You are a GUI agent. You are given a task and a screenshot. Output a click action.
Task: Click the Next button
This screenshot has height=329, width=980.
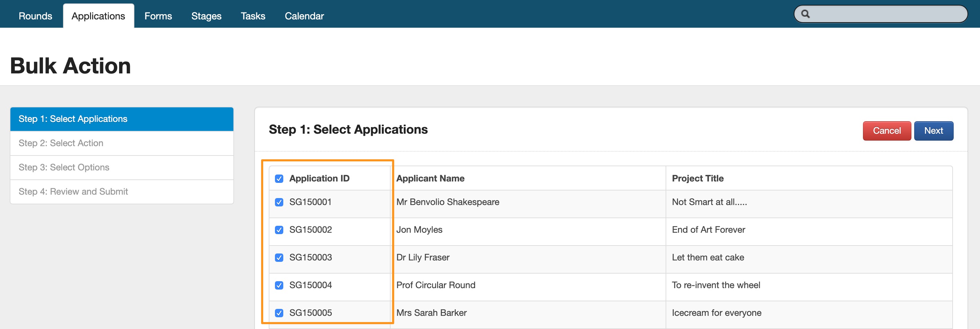[933, 131]
